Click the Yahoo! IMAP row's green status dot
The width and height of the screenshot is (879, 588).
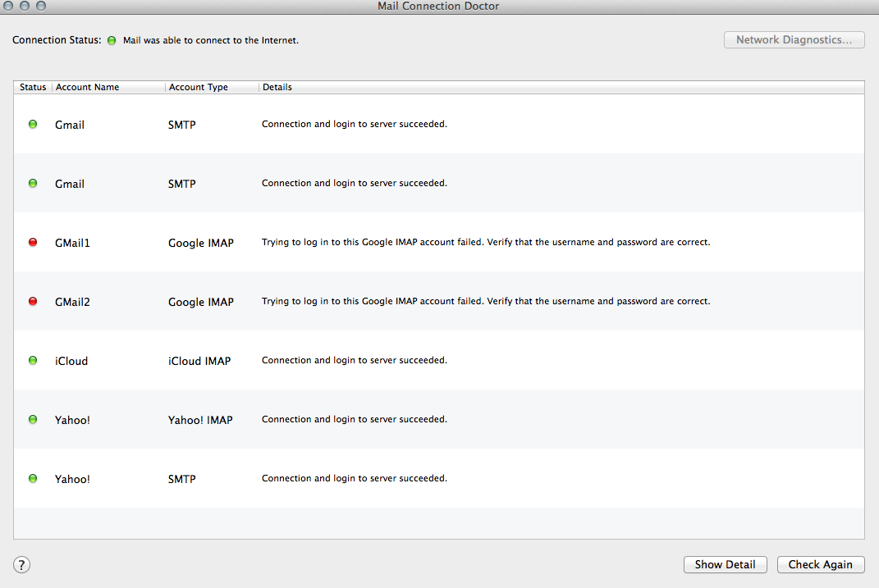pos(33,420)
